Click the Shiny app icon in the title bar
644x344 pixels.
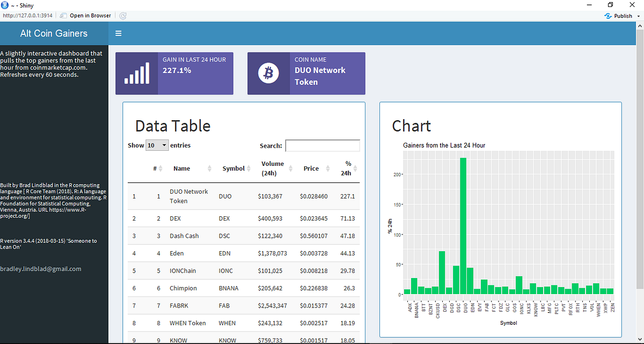tap(4, 5)
